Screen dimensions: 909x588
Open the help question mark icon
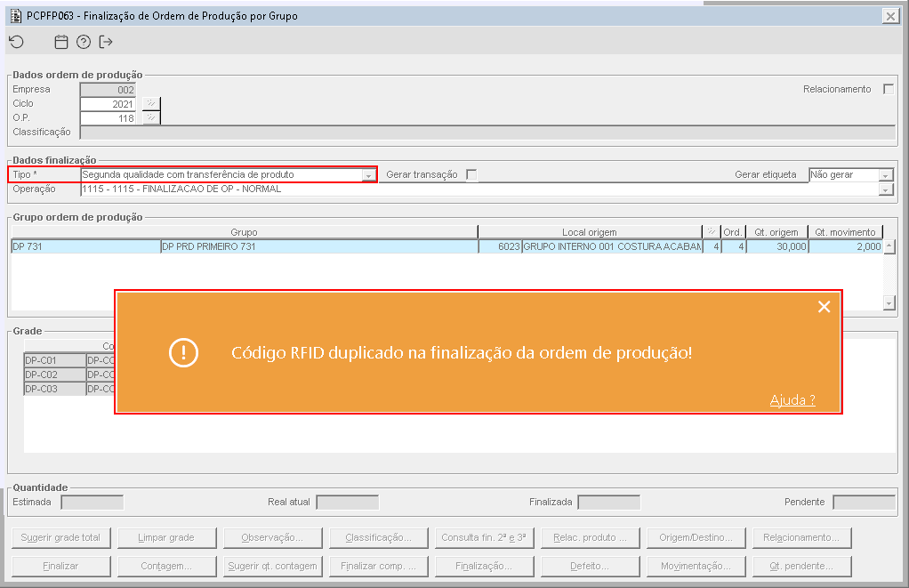pos(84,42)
